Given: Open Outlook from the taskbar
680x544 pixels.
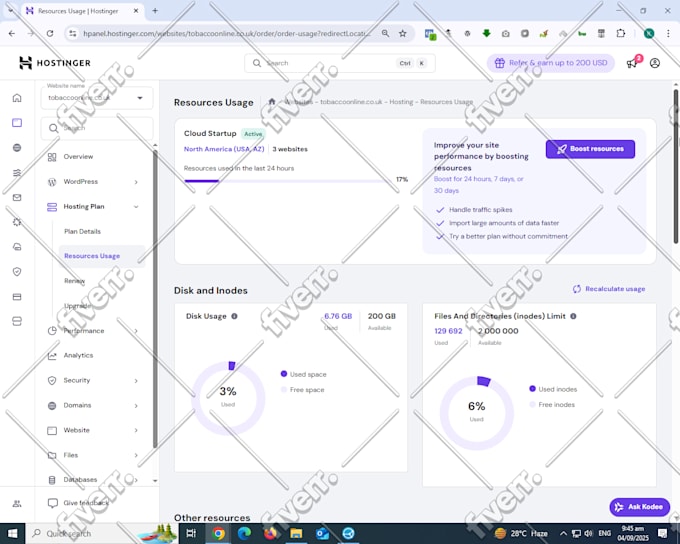Looking at the screenshot, I should [x=322, y=533].
